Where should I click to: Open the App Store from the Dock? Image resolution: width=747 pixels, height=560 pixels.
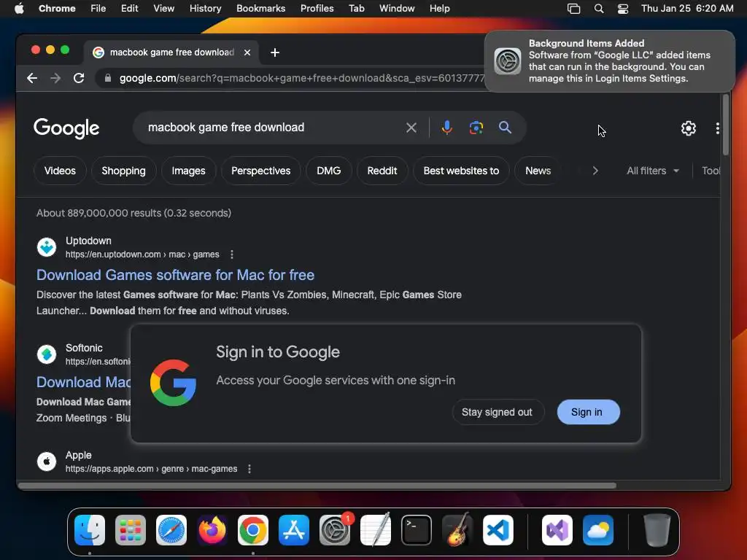[x=294, y=530]
